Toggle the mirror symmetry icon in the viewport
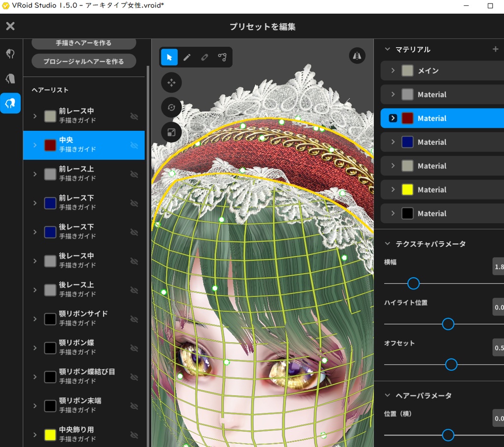 click(357, 56)
